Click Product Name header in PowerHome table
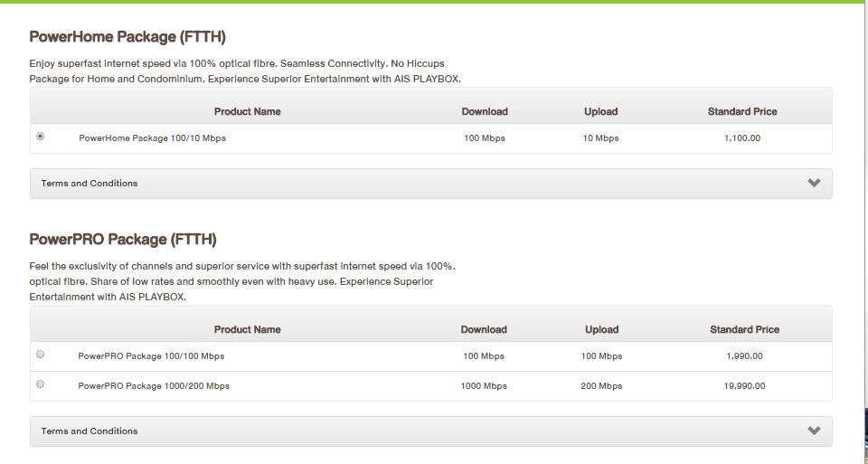 [x=248, y=111]
